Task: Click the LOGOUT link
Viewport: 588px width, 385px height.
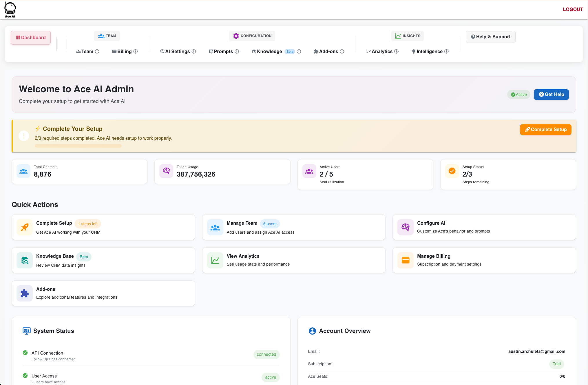Action: pos(573,9)
